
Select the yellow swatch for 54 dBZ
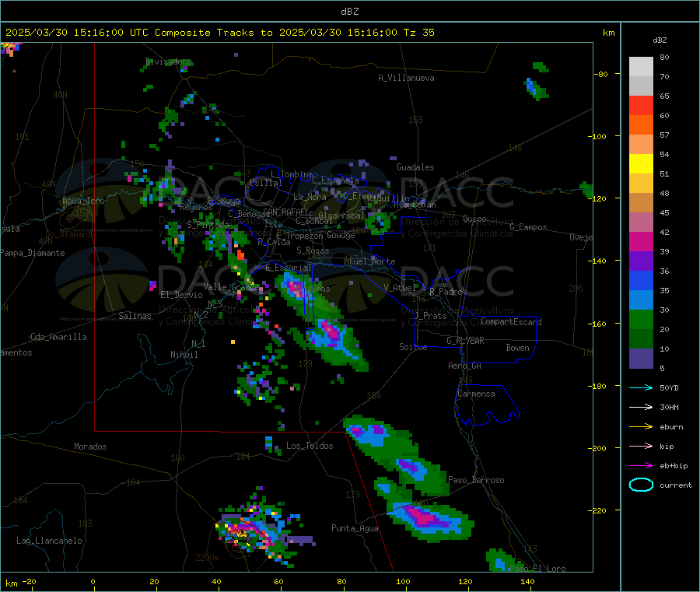641,164
